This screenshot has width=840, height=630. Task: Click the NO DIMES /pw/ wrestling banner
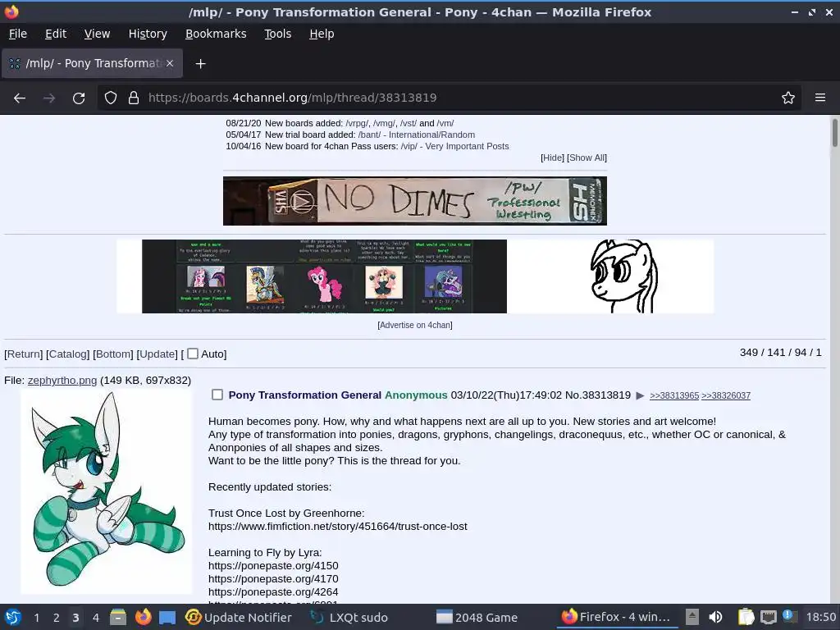[x=414, y=201]
